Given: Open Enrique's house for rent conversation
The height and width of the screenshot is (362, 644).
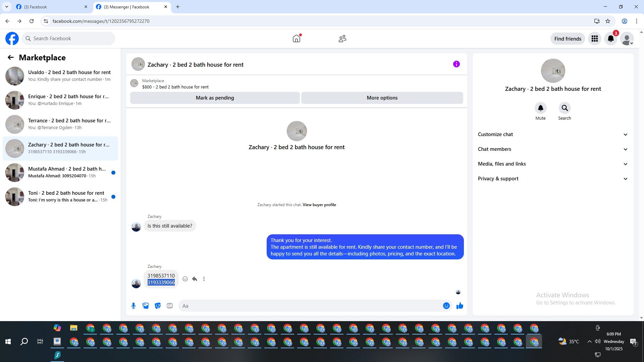Looking at the screenshot, I should [60, 100].
